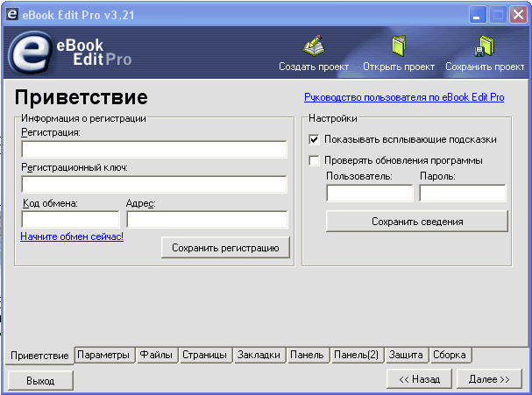The height and width of the screenshot is (395, 532).
Task: Go to the Закладки tab
Action: point(259,355)
